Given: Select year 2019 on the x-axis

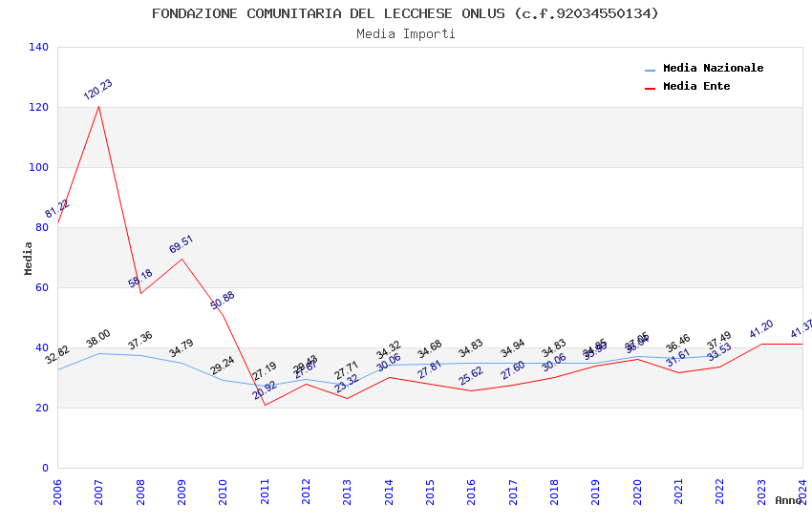Looking at the screenshot, I should coord(595,492).
